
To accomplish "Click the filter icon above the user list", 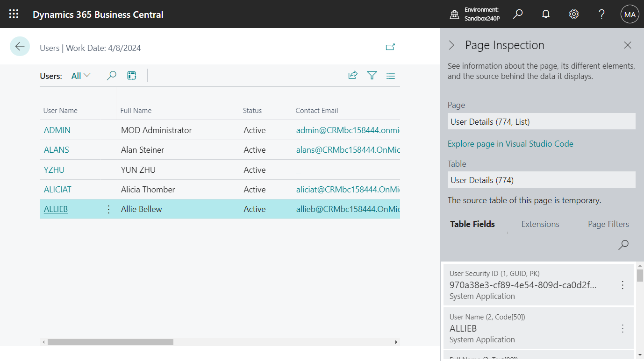I will point(372,75).
